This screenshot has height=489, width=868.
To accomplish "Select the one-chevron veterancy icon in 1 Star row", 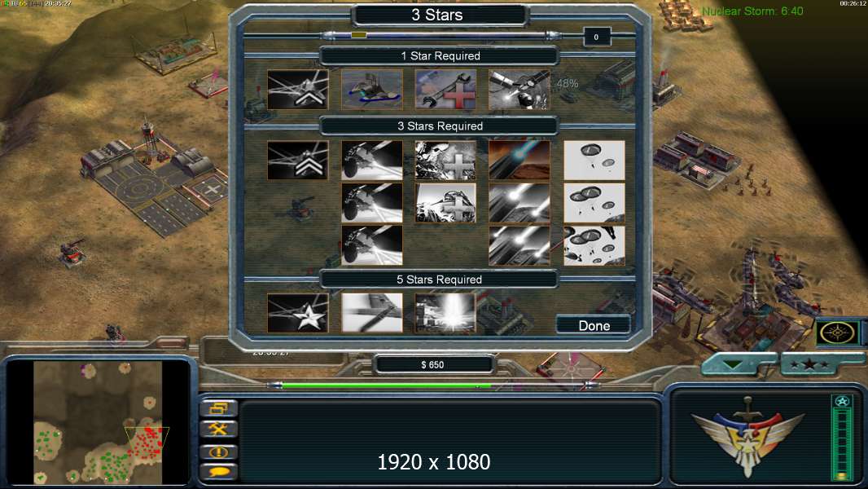I will pyautogui.click(x=298, y=89).
